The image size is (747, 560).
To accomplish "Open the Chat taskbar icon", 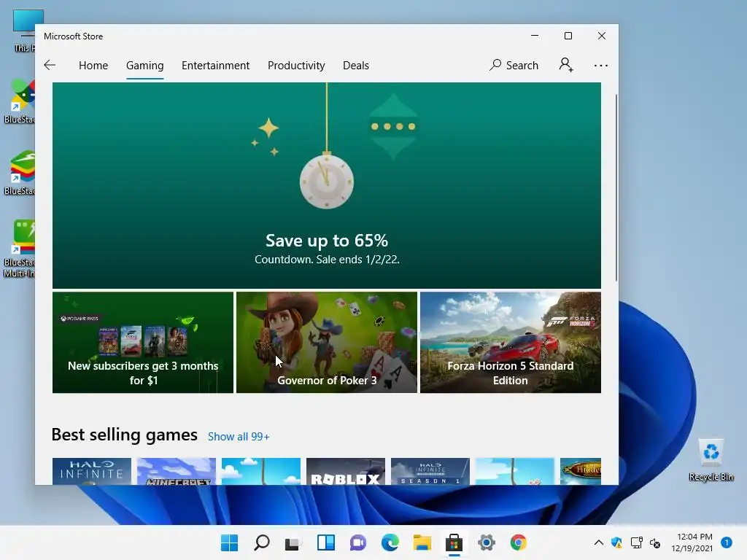I will click(357, 542).
